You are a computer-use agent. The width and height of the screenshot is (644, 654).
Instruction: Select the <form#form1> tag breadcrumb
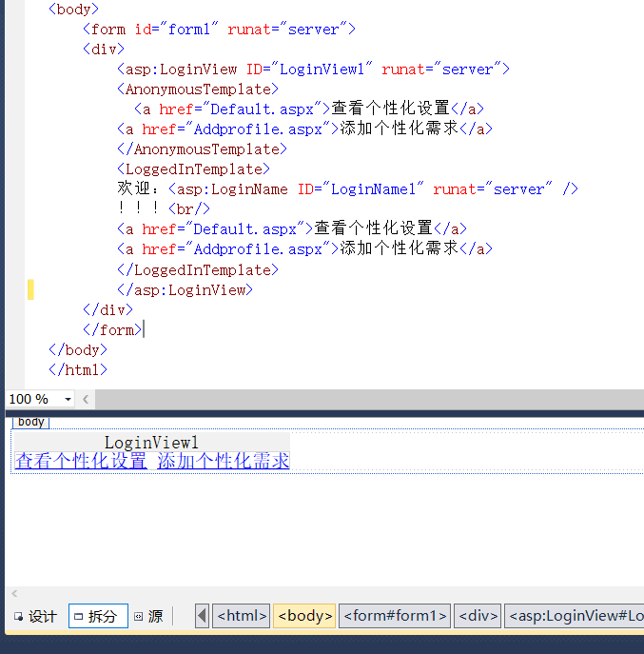pyautogui.click(x=395, y=616)
